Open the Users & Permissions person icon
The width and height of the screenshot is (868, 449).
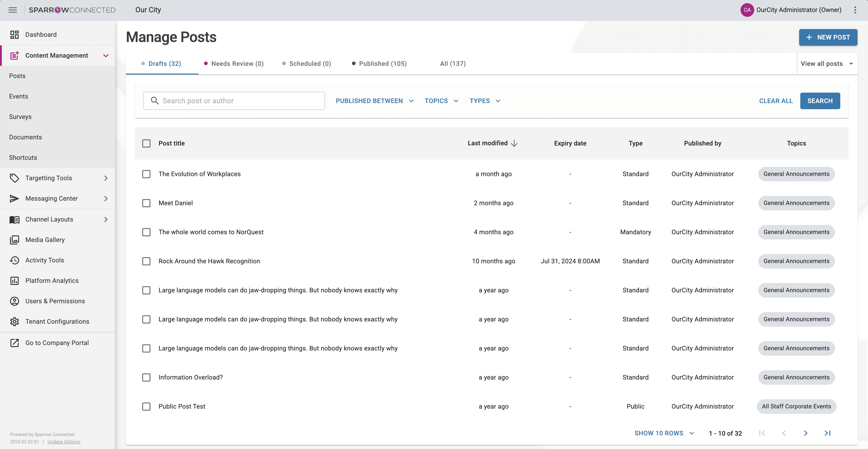15,301
